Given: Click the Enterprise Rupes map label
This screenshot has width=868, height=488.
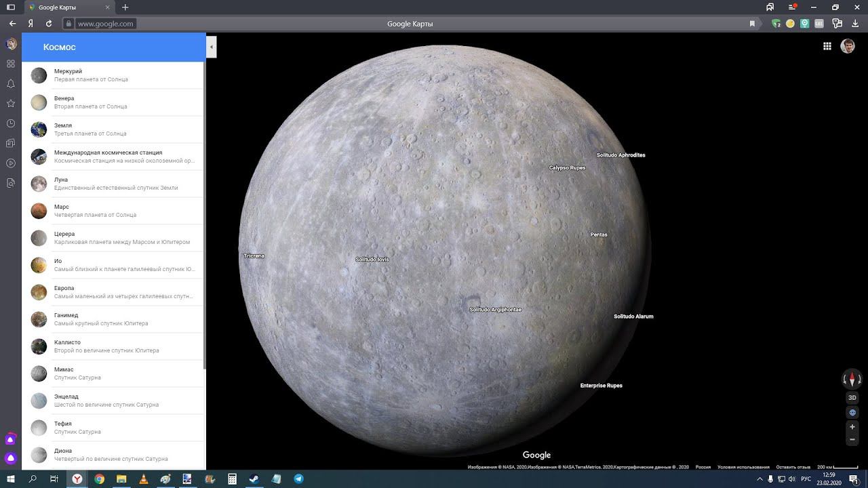Looking at the screenshot, I should pos(601,386).
